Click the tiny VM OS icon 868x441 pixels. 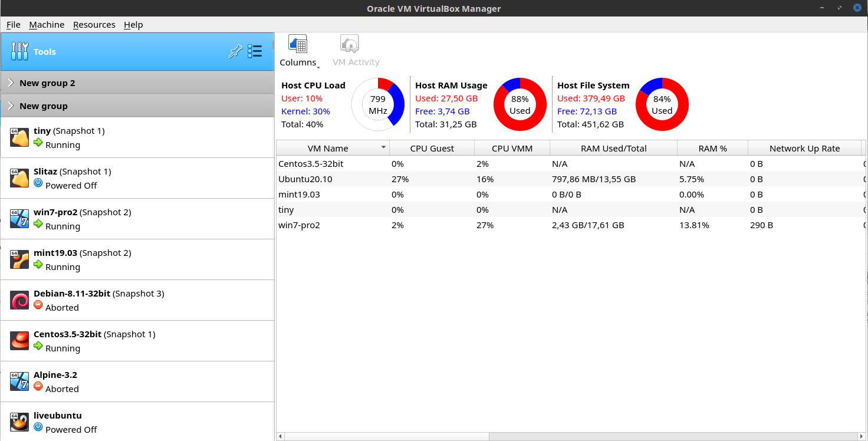point(20,137)
